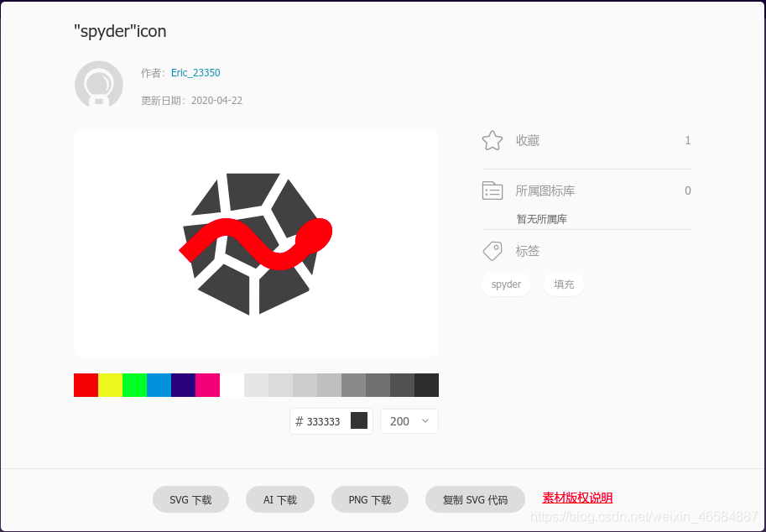Click the tag label icon
The width and height of the screenshot is (766, 532).
pyautogui.click(x=492, y=251)
